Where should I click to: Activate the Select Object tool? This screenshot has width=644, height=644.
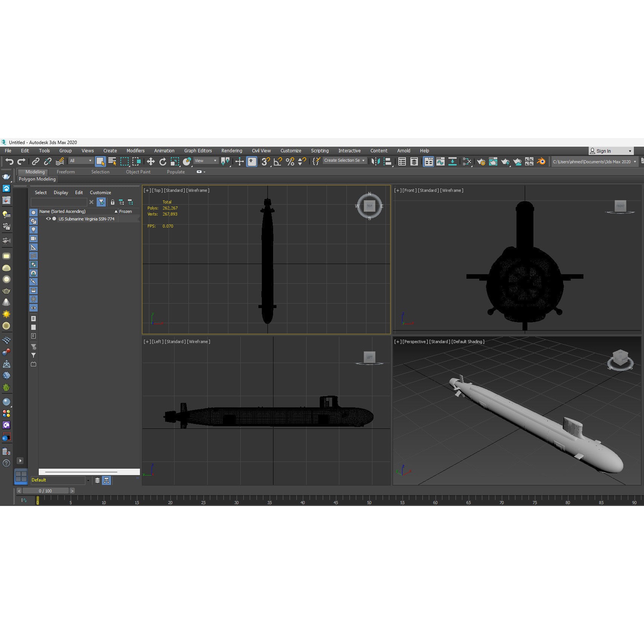click(100, 161)
